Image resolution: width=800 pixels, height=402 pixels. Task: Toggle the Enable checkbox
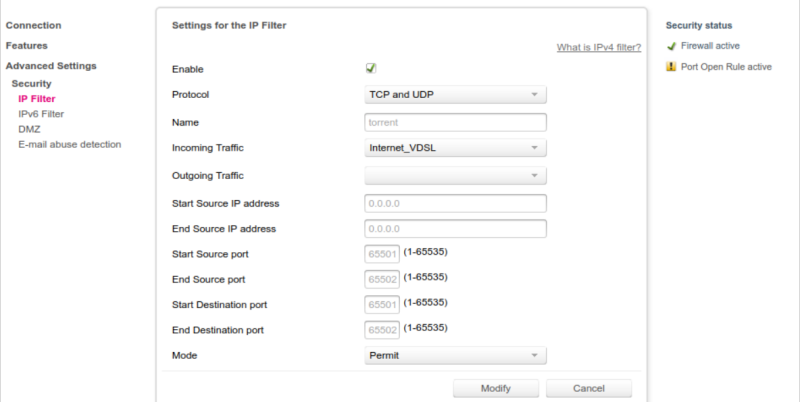click(x=371, y=69)
